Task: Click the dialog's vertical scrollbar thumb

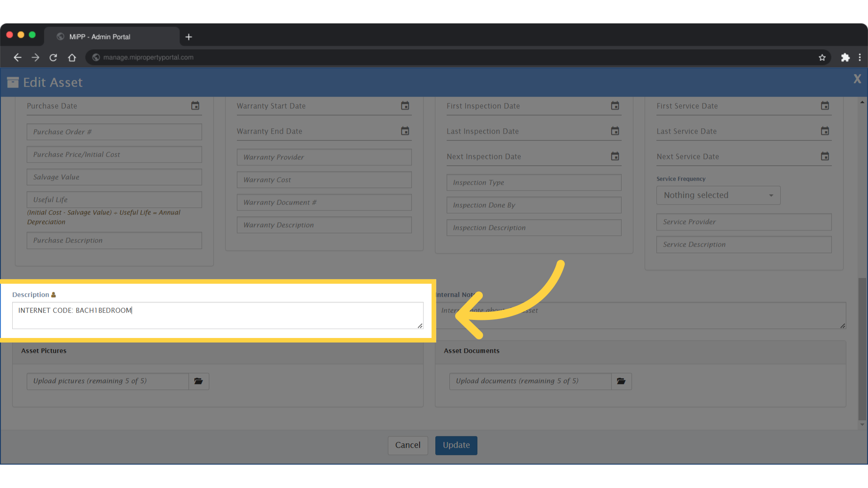Action: [862, 348]
